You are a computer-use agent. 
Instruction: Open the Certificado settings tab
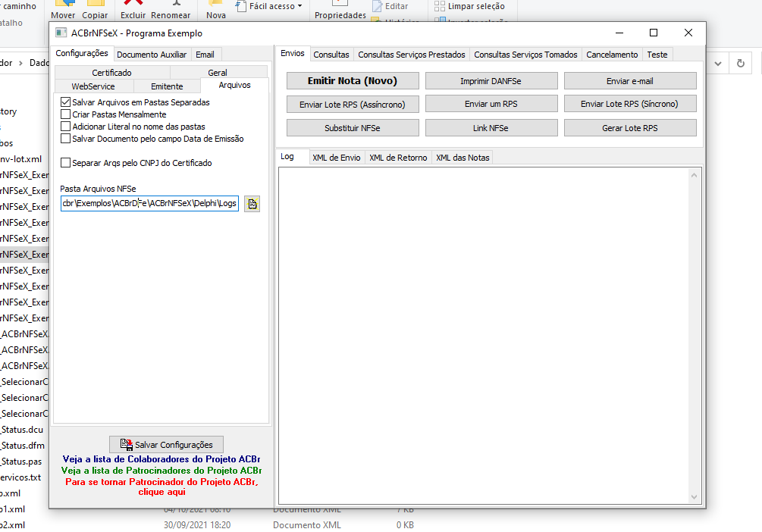pyautogui.click(x=111, y=73)
